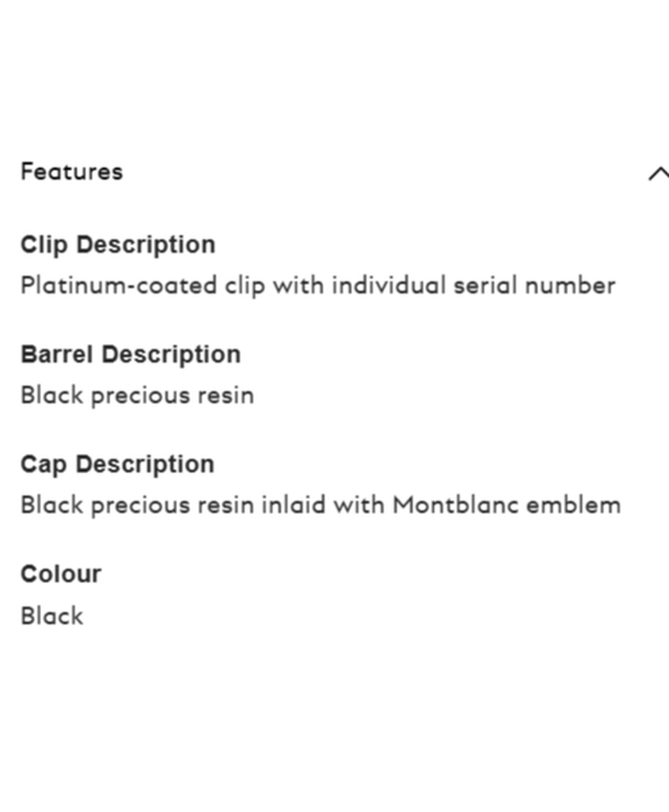
Task: Click the Black value under Colour
Action: click(x=52, y=616)
